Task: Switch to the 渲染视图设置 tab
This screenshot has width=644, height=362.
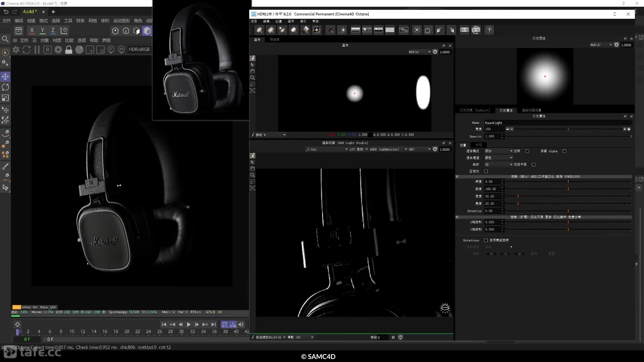Action: tap(532, 110)
